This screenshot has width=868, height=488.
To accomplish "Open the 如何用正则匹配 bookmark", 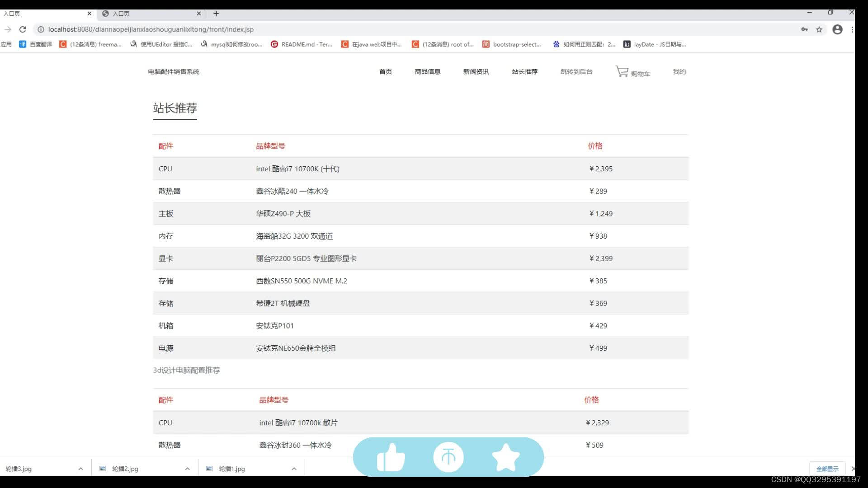I will pyautogui.click(x=584, y=44).
